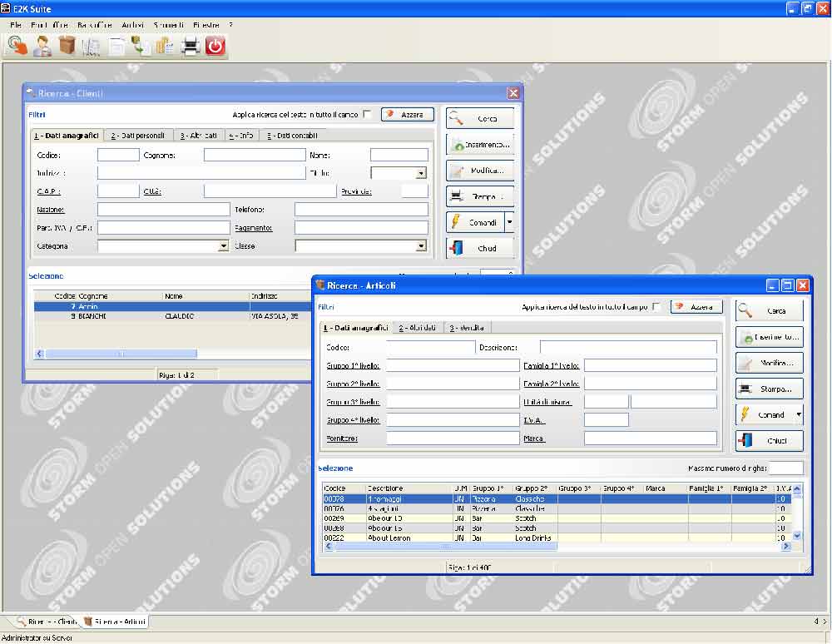Click the Descrizione field in Articoli filters

click(627, 347)
